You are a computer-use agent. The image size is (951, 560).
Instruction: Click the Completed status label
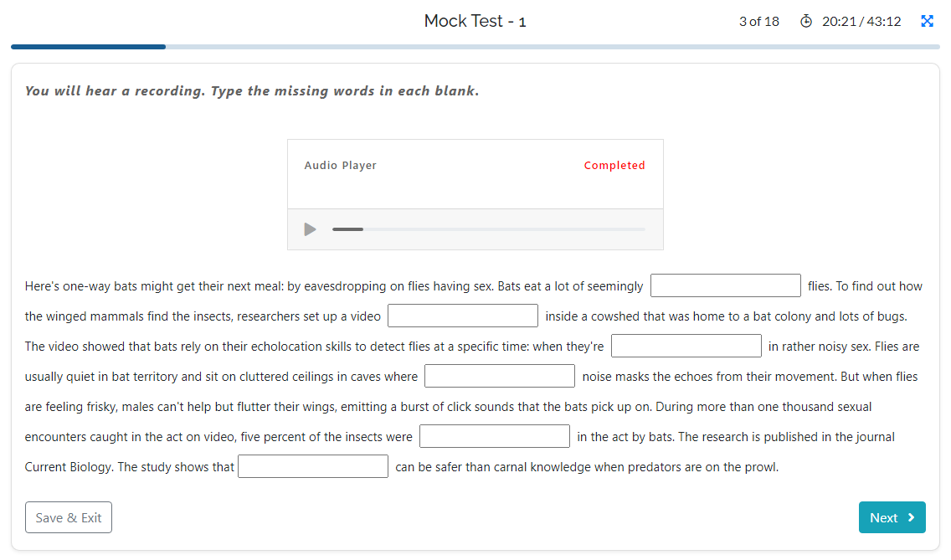coord(614,165)
